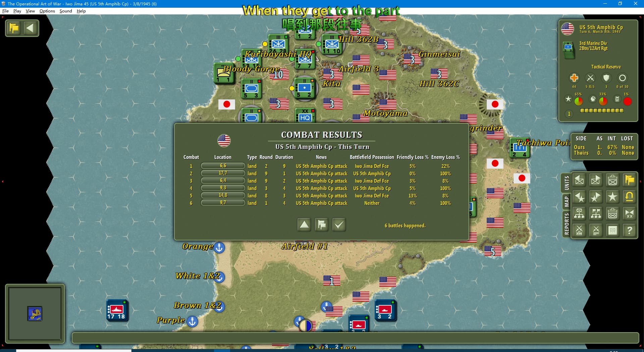This screenshot has width=644, height=352.
Task: Click the '6 battles happened.' status text
Action: pyautogui.click(x=405, y=226)
